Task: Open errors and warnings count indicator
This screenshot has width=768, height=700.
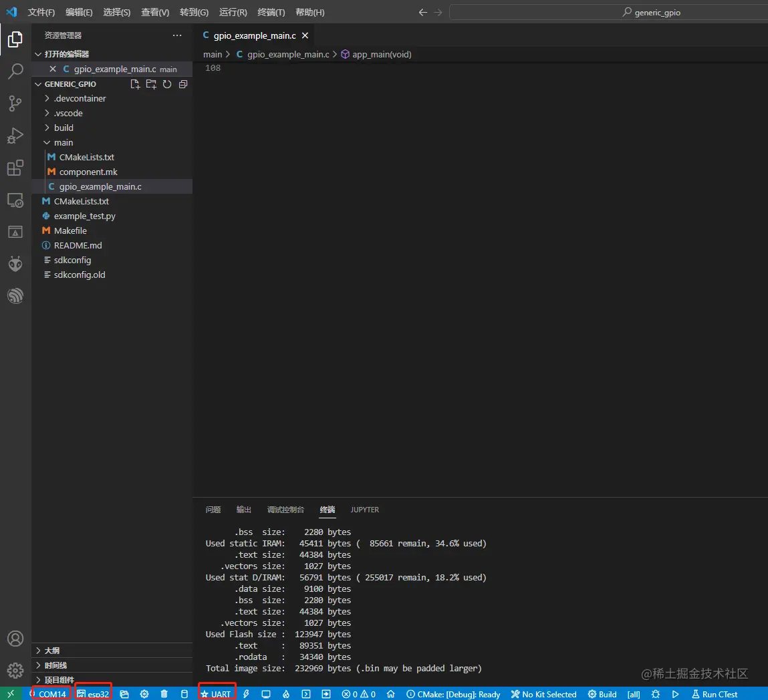Action: [358, 694]
